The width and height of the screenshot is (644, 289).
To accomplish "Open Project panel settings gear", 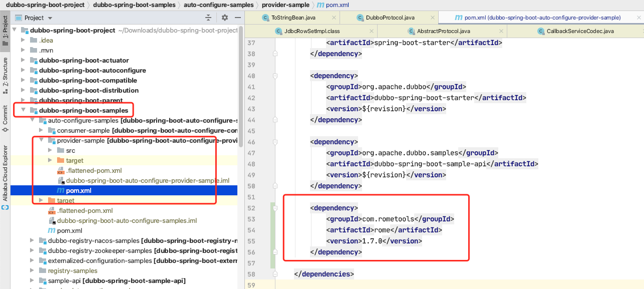I will [x=225, y=18].
